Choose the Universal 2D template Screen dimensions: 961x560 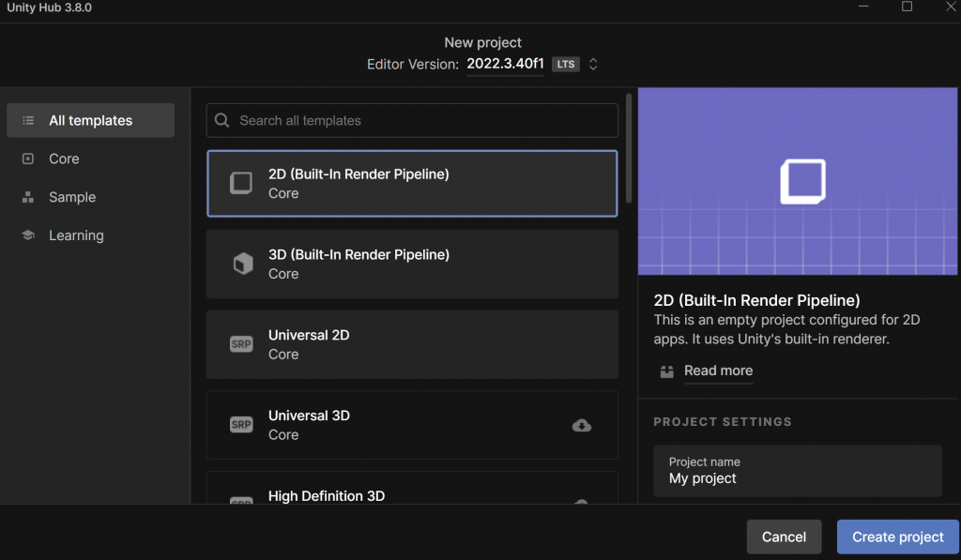click(x=412, y=344)
